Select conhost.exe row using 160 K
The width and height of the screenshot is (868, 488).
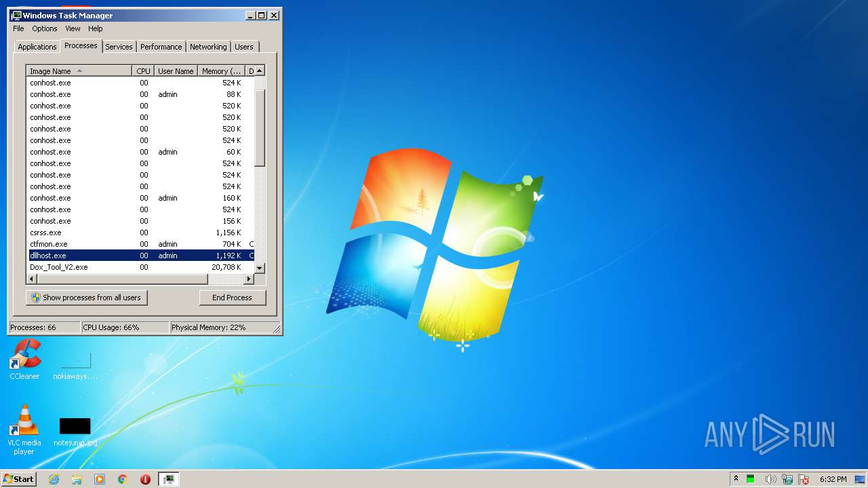[x=140, y=198]
